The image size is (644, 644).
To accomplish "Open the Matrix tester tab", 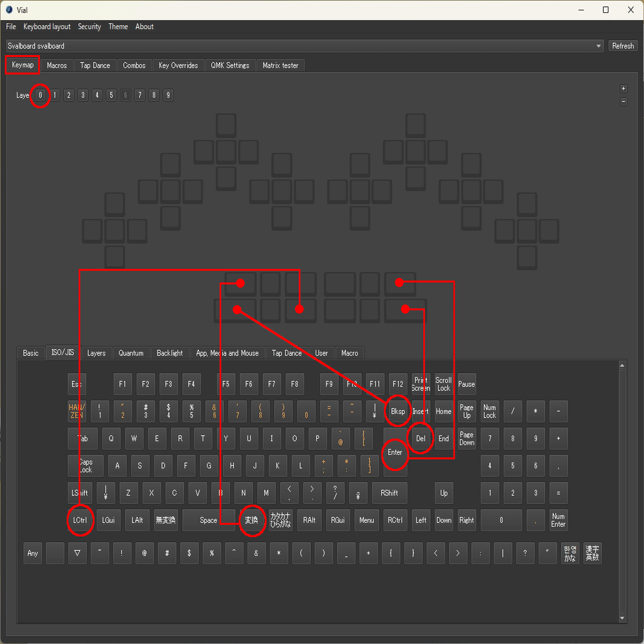I will (x=280, y=65).
